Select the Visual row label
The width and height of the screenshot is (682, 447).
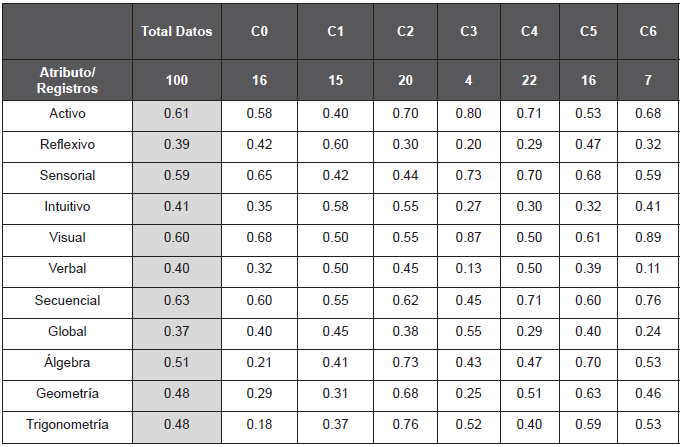coord(67,238)
